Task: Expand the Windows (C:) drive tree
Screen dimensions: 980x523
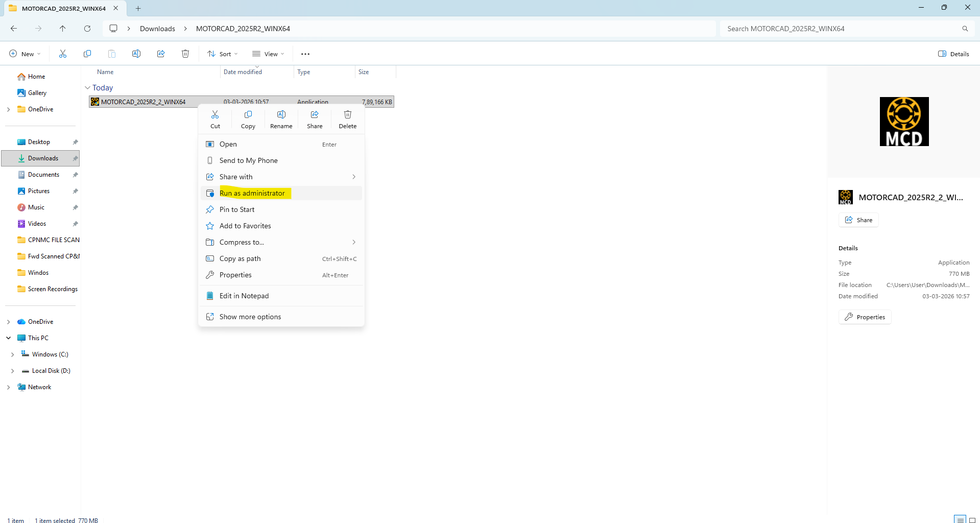Action: click(13, 354)
